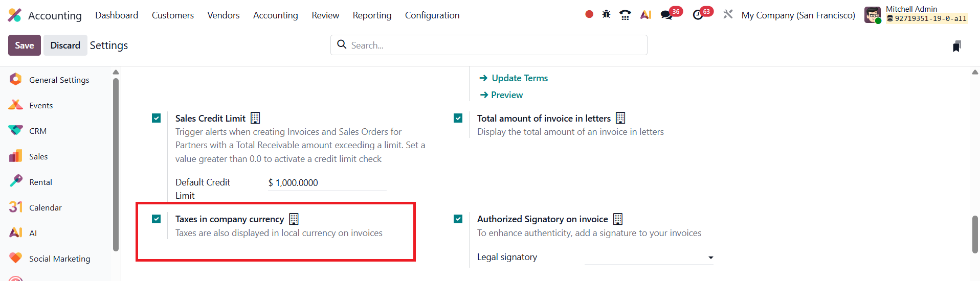
Task: Click the VoIP phone icon
Action: click(625, 15)
